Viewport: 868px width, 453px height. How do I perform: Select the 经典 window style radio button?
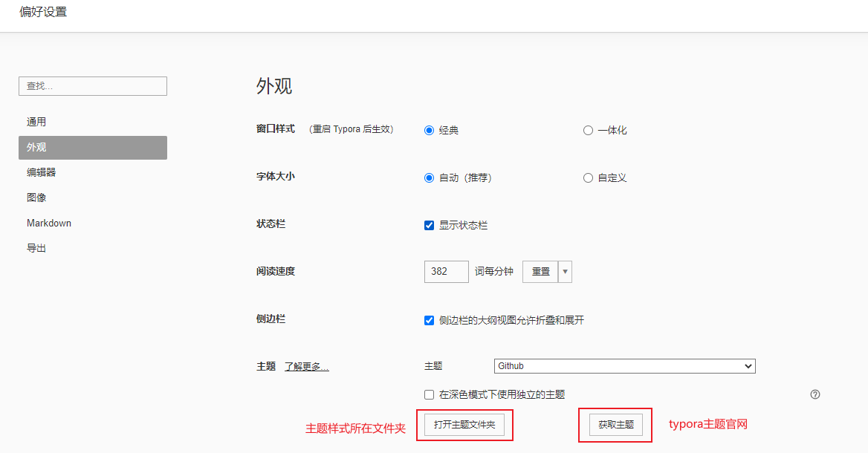click(x=429, y=130)
